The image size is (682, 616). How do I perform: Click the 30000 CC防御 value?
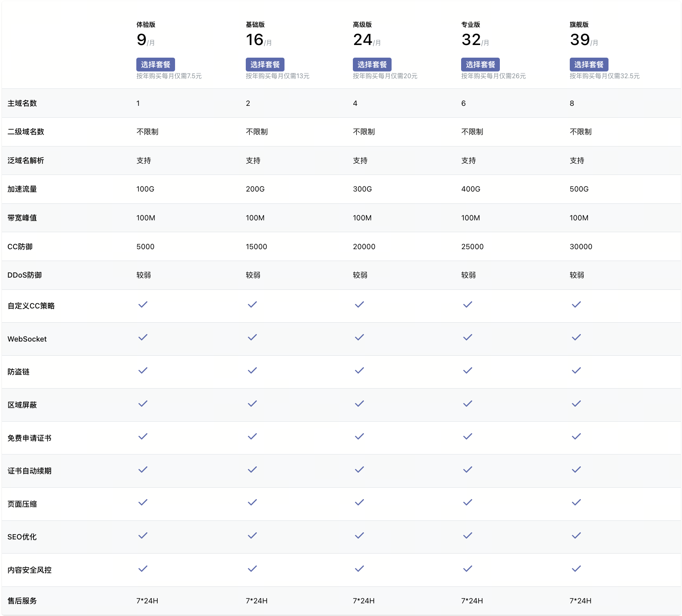pos(580,247)
